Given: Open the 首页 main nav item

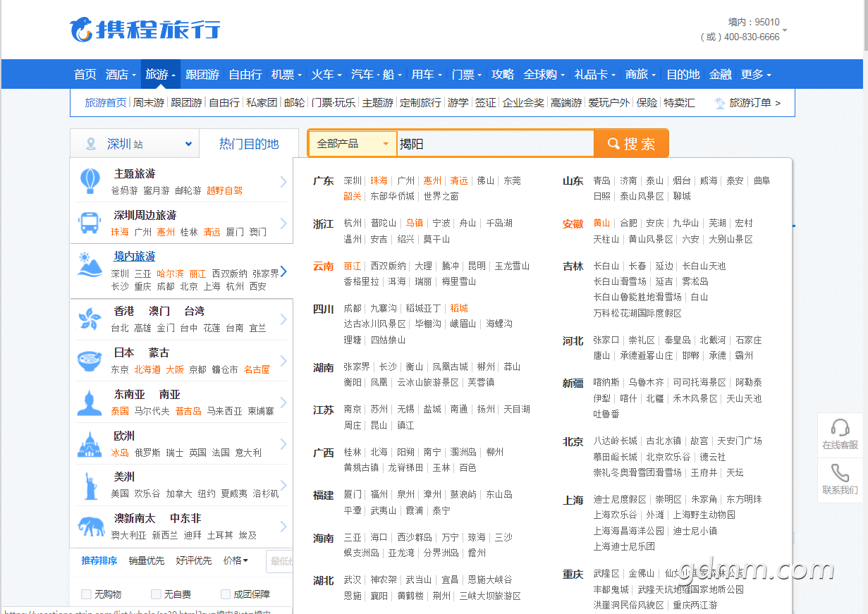Looking at the screenshot, I should (85, 74).
